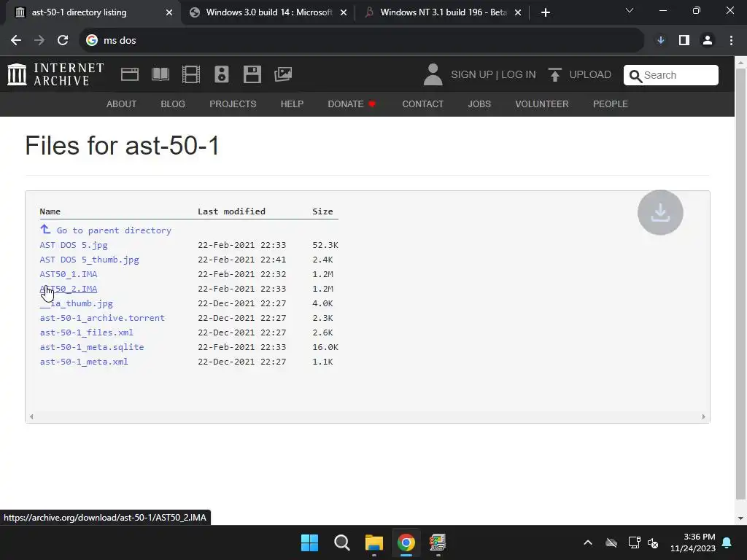The width and height of the screenshot is (747, 560).
Task: Open the HELP menu item
Action: (292, 104)
